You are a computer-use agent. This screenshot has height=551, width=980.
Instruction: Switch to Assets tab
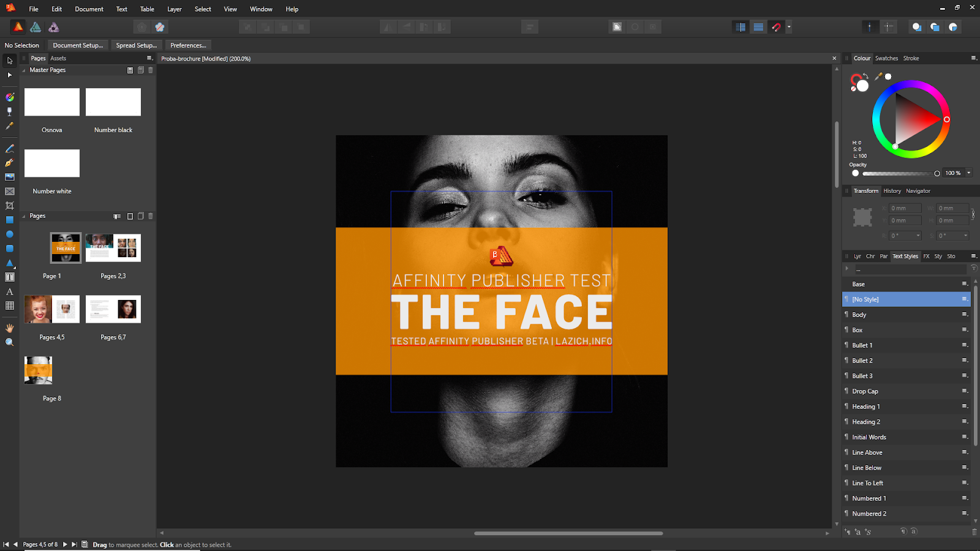[58, 58]
